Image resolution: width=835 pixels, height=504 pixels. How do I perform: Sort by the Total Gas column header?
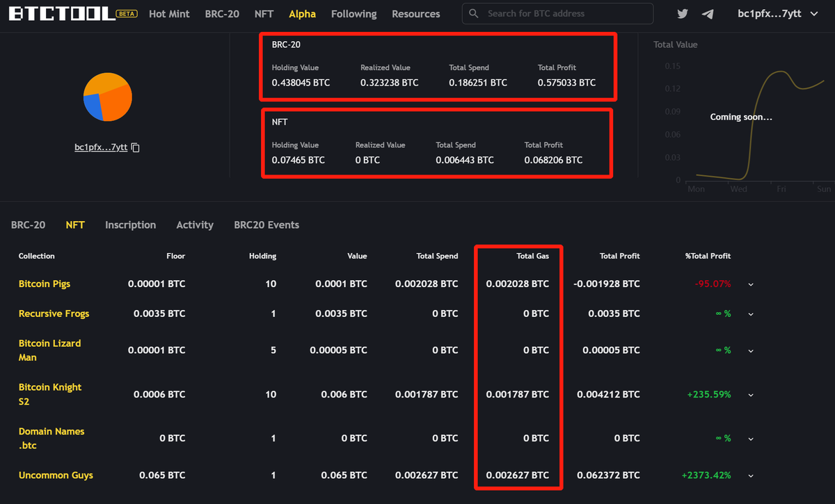pyautogui.click(x=532, y=256)
